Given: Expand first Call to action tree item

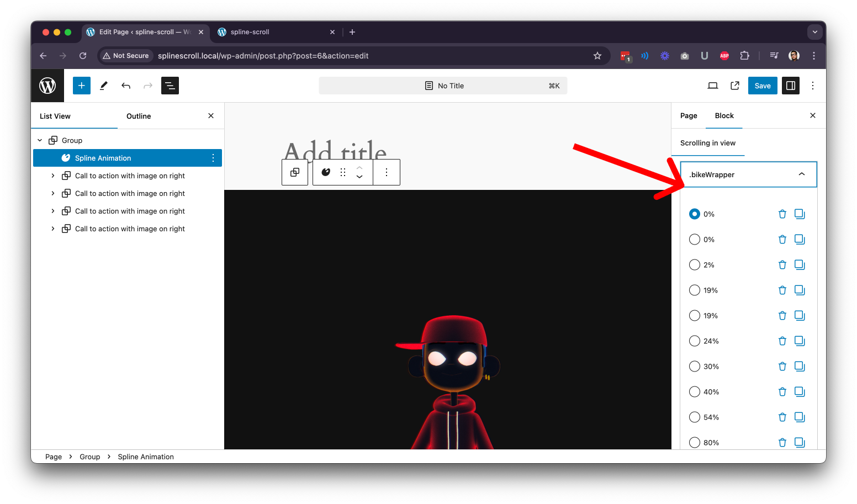Looking at the screenshot, I should point(53,176).
